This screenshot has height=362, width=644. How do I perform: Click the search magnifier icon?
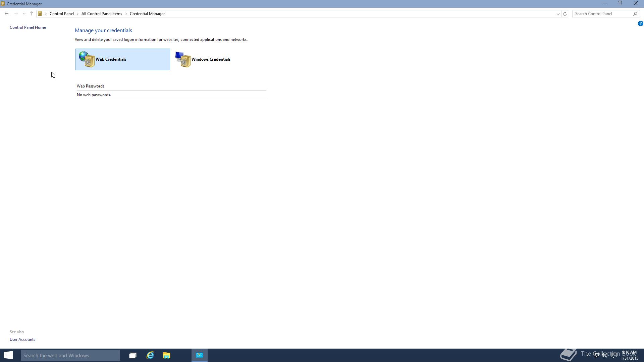coord(635,14)
